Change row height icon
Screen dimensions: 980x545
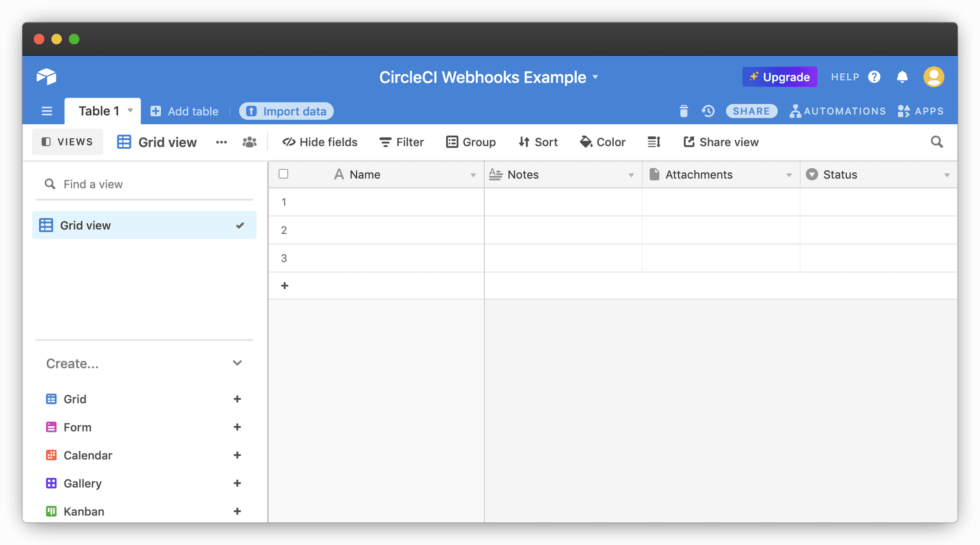[654, 142]
